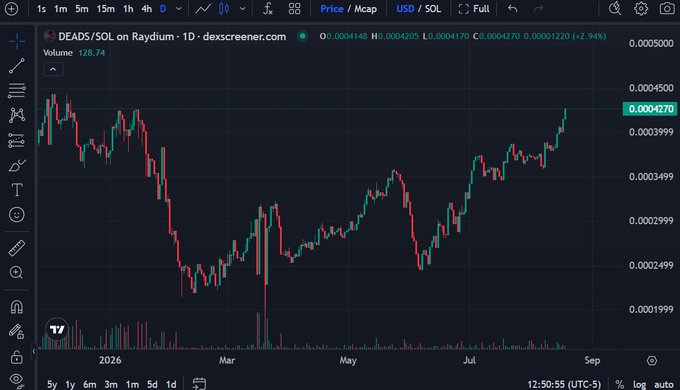680x390 pixels.
Task: Open the layout grid templates
Action: click(x=294, y=9)
